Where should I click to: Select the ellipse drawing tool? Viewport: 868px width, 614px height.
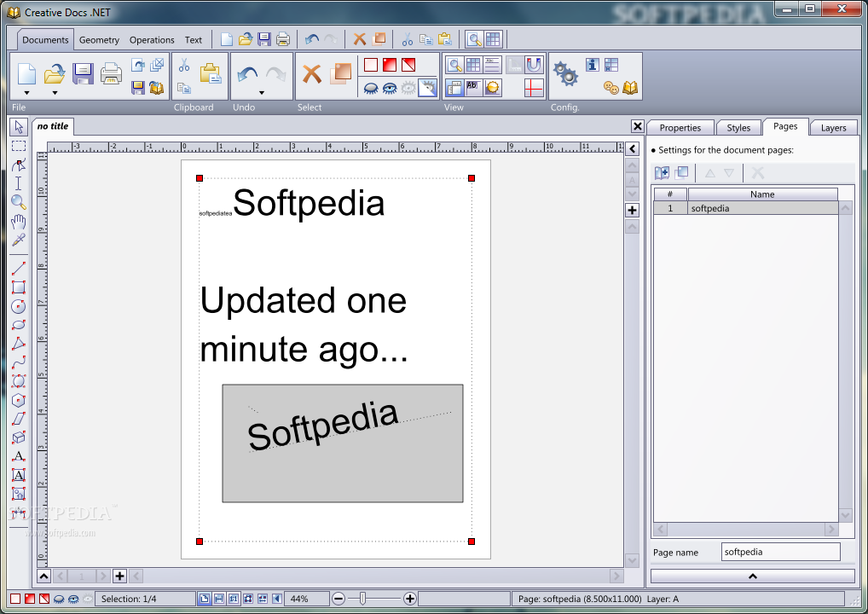pyautogui.click(x=19, y=325)
